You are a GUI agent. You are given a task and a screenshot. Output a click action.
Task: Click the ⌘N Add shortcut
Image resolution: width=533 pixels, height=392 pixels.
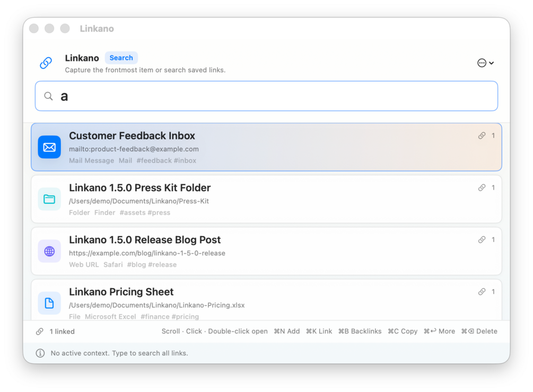(287, 331)
